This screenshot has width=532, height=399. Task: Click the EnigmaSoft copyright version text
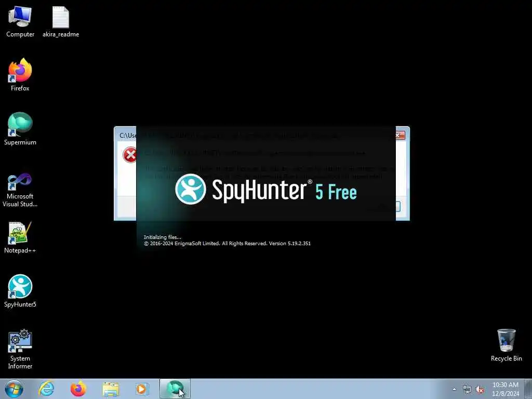click(x=227, y=244)
